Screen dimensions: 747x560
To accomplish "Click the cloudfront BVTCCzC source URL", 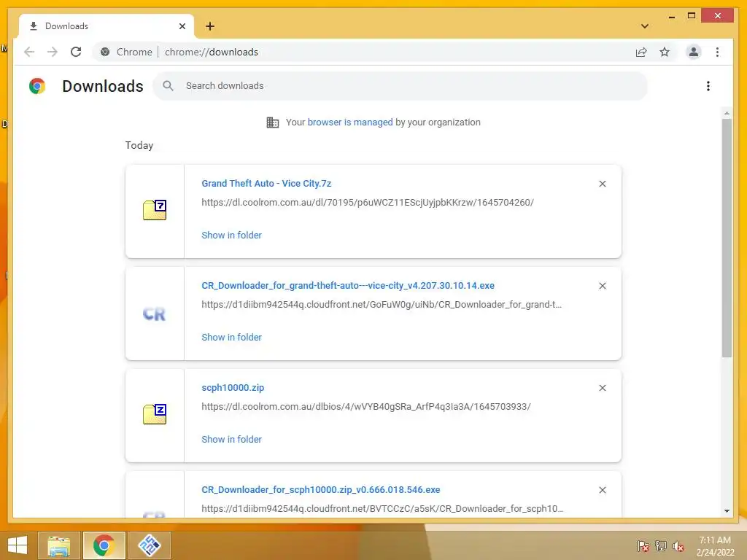I will click(382, 508).
